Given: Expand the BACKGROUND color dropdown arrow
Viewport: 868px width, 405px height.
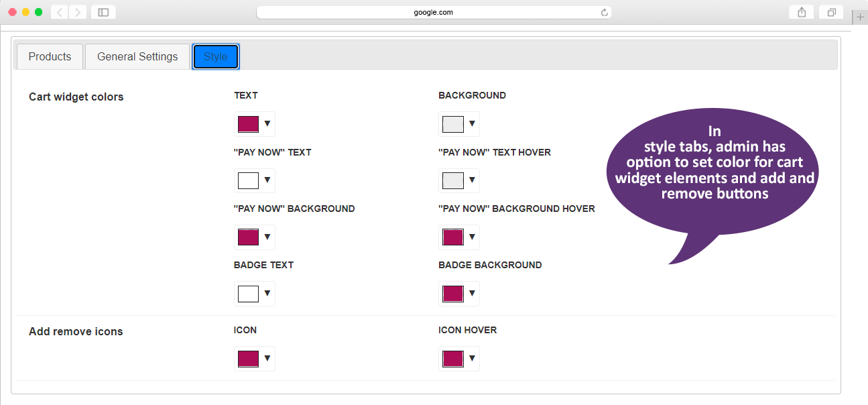Looking at the screenshot, I should tap(472, 124).
